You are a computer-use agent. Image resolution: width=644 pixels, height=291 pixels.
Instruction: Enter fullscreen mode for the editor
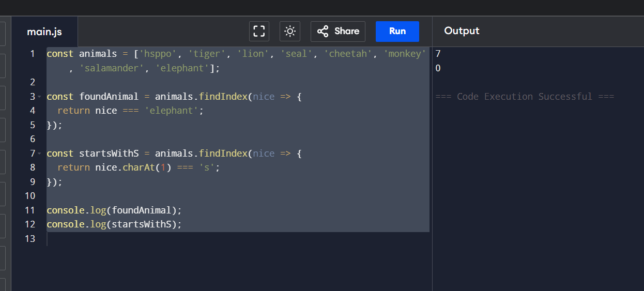point(259,31)
